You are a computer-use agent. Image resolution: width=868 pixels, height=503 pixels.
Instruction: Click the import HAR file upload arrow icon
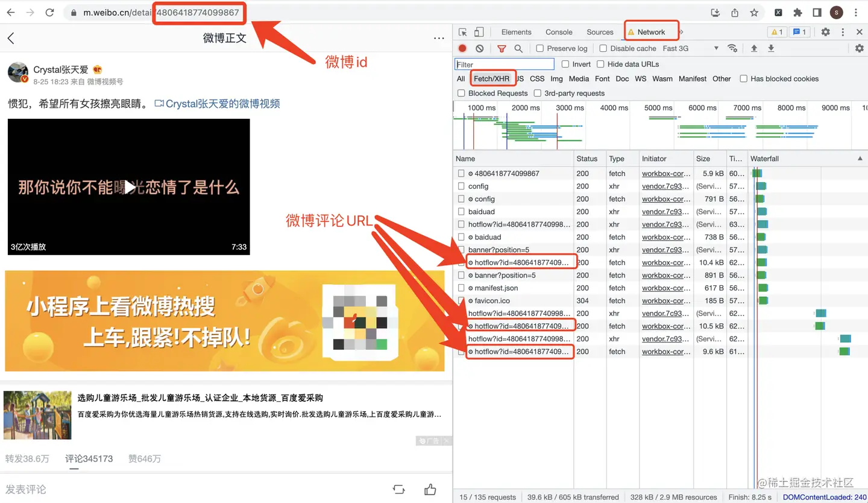(x=754, y=48)
